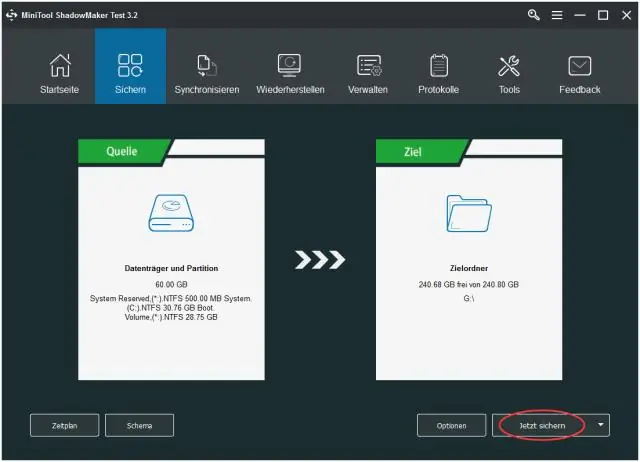Maximize the ShadowMaker window

(x=603, y=15)
